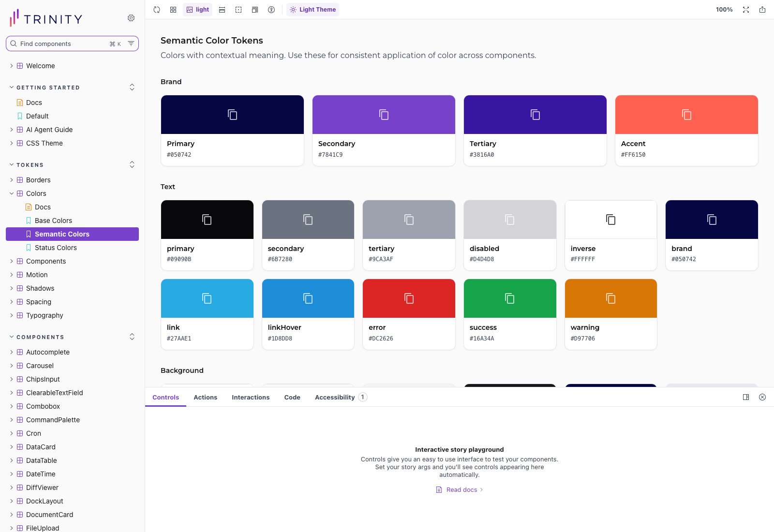Close the addons panel
The height and width of the screenshot is (532, 774).
click(x=762, y=397)
